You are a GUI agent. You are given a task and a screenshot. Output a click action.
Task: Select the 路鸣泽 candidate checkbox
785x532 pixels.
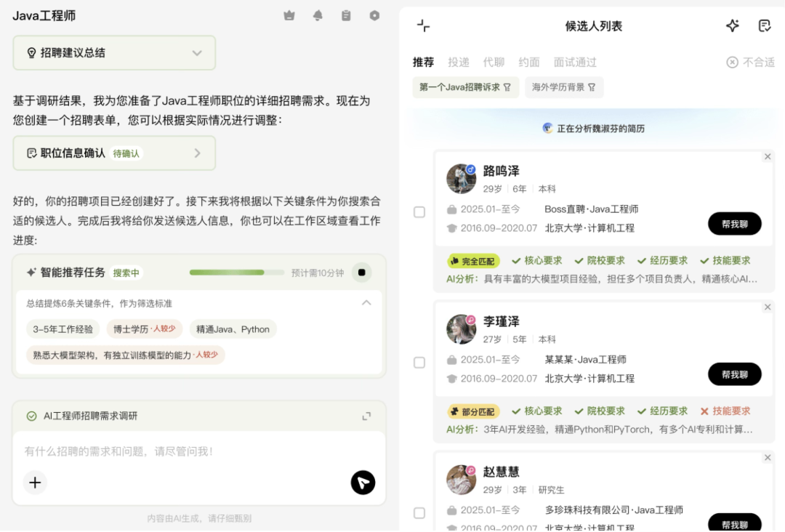[x=419, y=212]
